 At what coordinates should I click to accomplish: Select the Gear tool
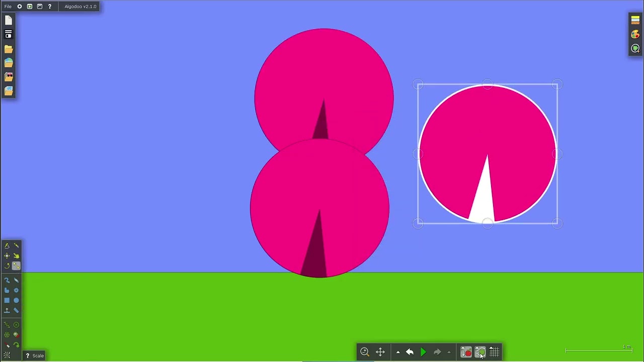click(16, 290)
